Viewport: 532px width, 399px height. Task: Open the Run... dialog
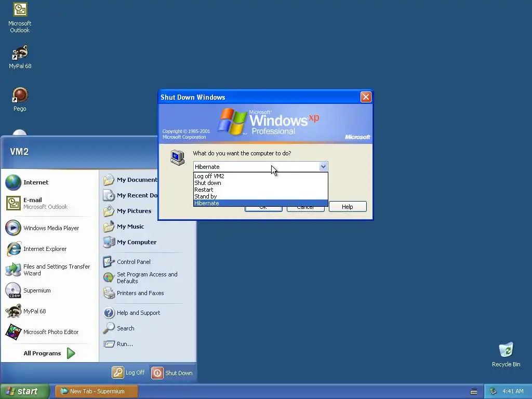[x=118, y=344]
